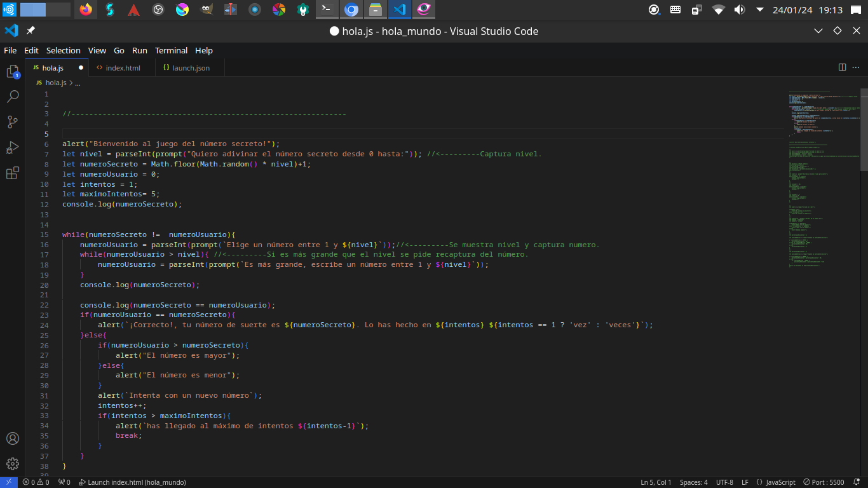This screenshot has height=488, width=868.
Task: Open the Extensions view
Action: [x=13, y=173]
